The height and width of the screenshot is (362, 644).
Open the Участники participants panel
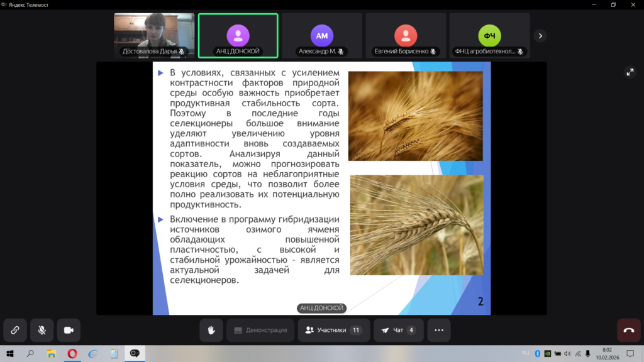pos(333,330)
